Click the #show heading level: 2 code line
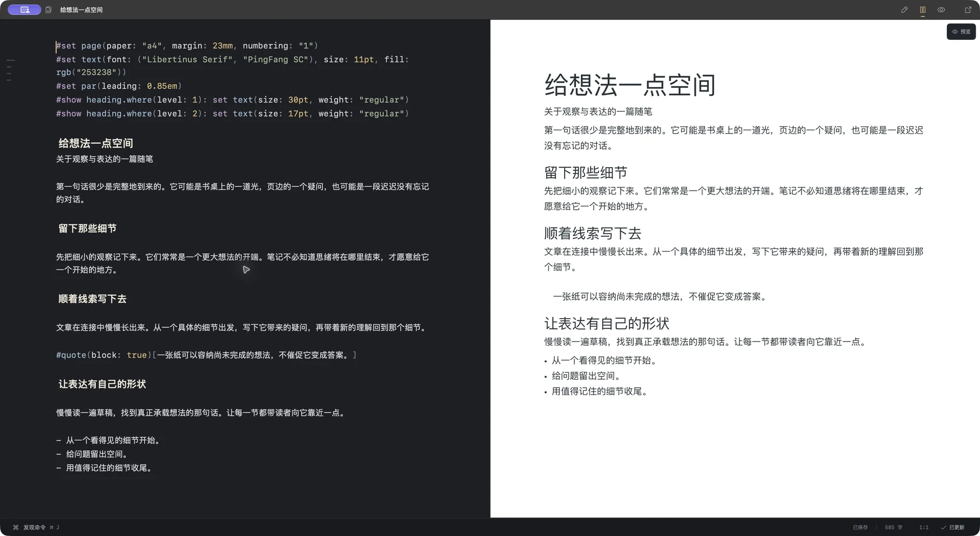 [x=232, y=113]
